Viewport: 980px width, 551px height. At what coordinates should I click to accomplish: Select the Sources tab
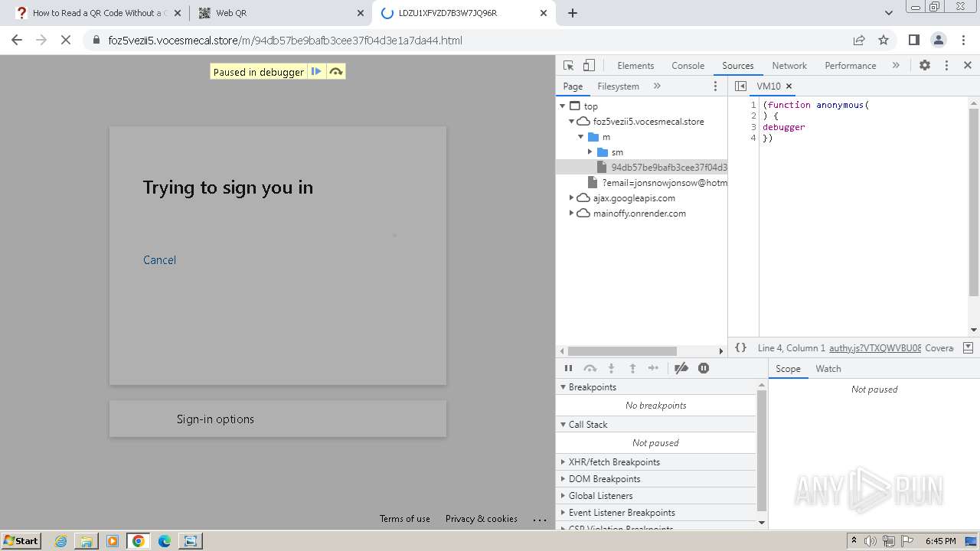(737, 66)
